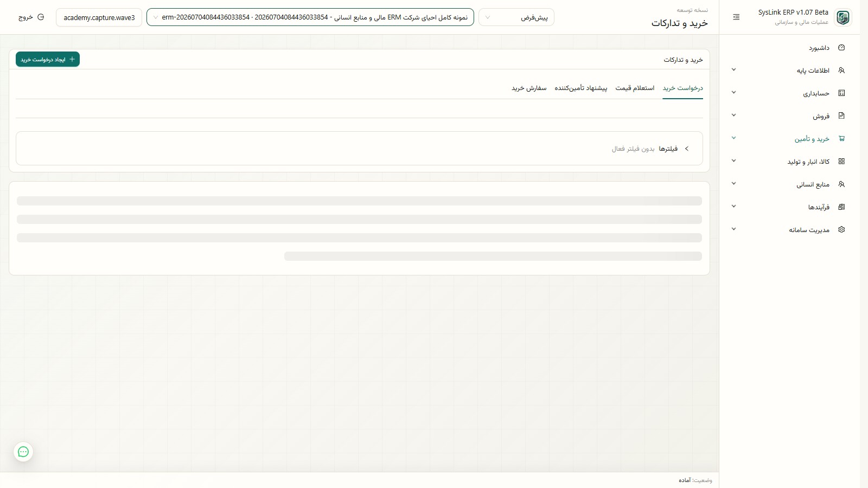The image size is (868, 488).
Task: Click the ایجاد درخواست خرید button
Action: tap(48, 60)
